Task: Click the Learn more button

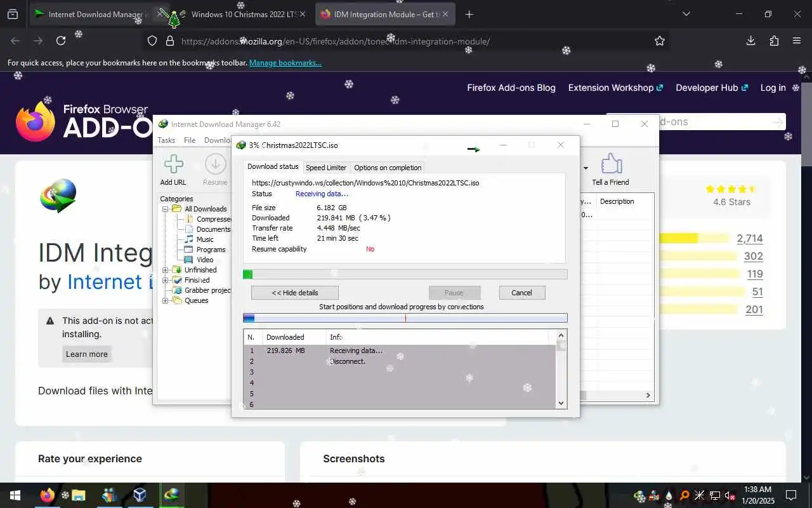Action: click(x=87, y=354)
